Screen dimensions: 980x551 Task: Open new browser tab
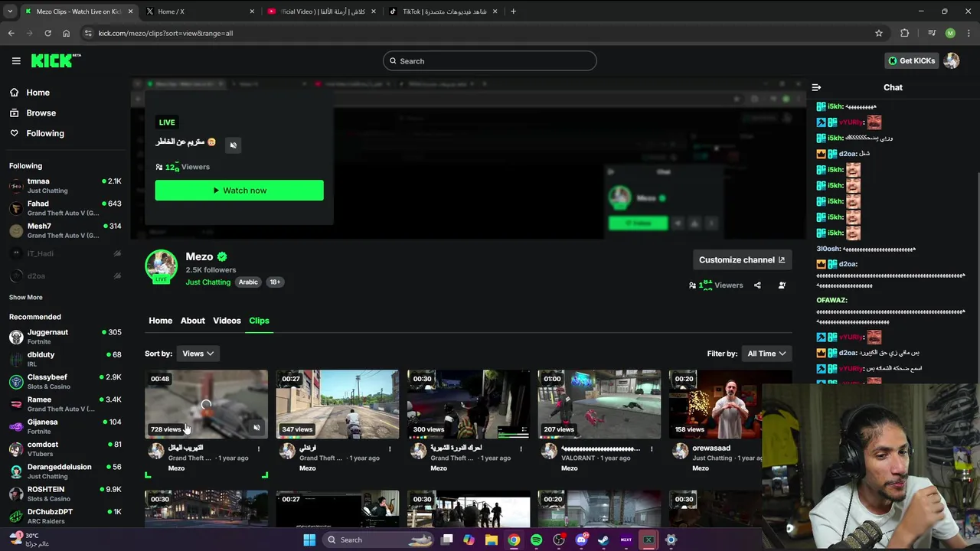pos(513,11)
